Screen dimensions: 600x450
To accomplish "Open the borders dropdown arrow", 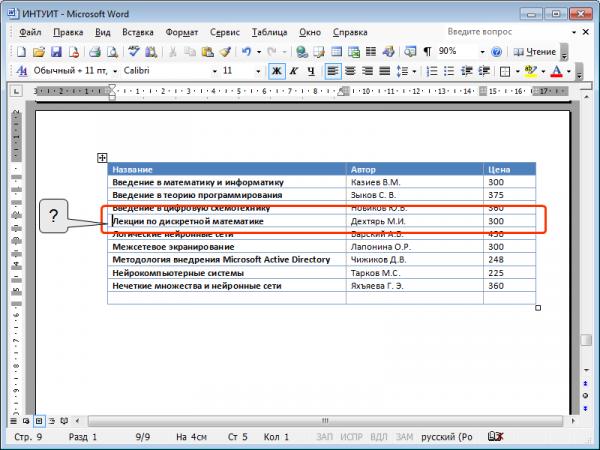I will 517,72.
